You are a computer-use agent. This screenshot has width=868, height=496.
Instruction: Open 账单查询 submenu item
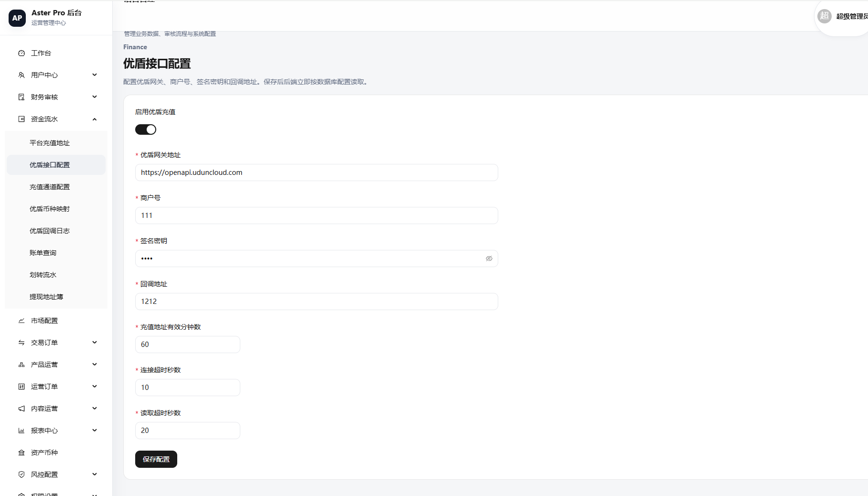point(56,253)
